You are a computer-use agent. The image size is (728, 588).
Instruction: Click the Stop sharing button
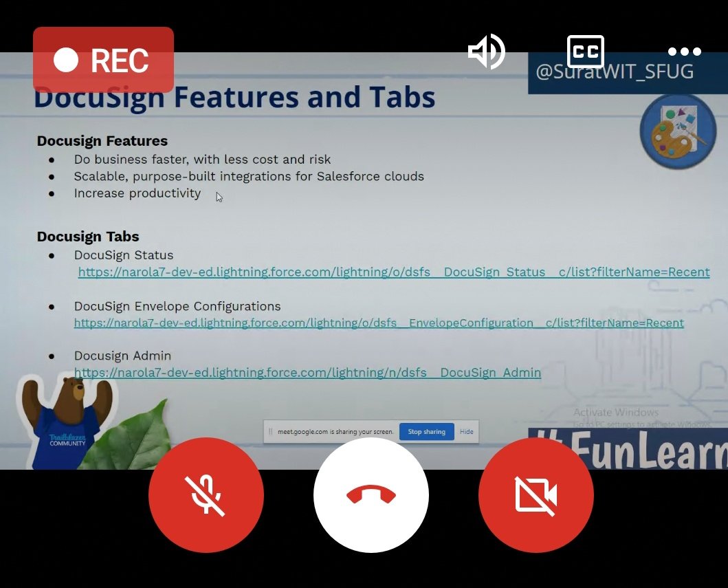[426, 431]
